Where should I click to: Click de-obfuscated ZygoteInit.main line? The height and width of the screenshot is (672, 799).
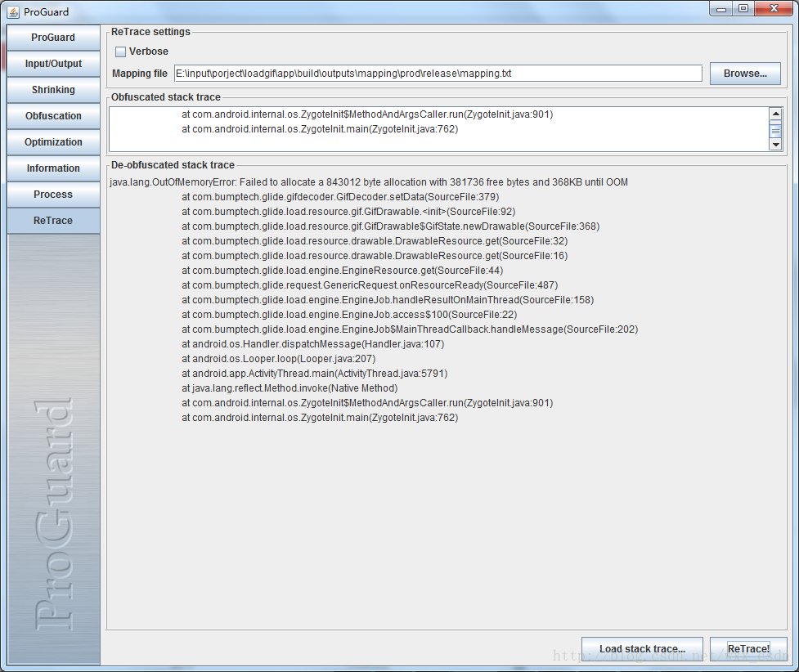tap(320, 419)
